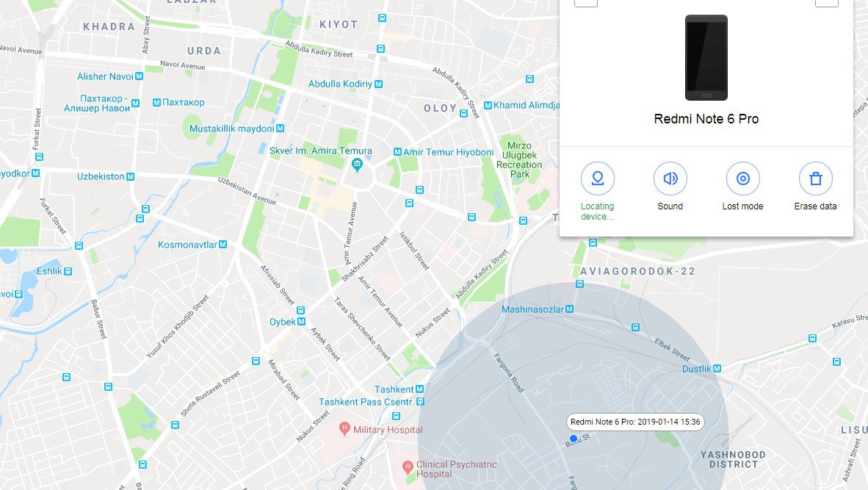Select the Skver Im. Amira Temura landmark pin

[x=357, y=165]
